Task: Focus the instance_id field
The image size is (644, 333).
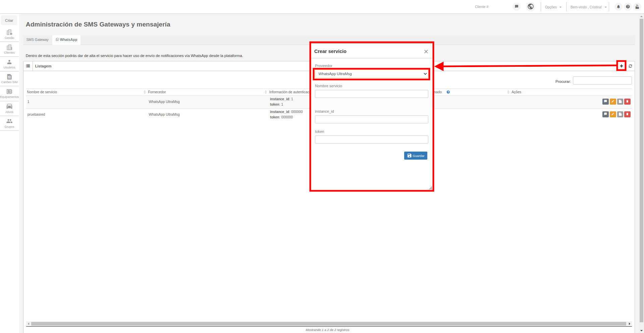Action: (x=372, y=119)
